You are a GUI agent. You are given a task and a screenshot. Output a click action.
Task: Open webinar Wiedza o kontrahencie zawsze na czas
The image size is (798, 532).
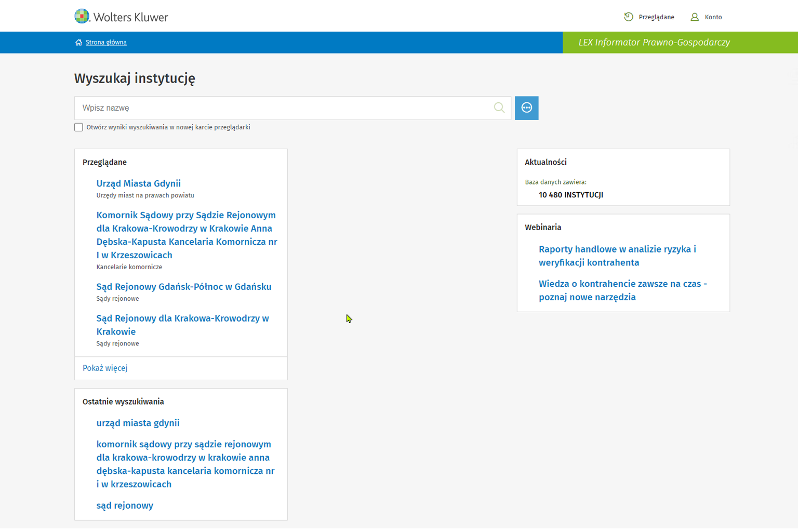pyautogui.click(x=622, y=290)
